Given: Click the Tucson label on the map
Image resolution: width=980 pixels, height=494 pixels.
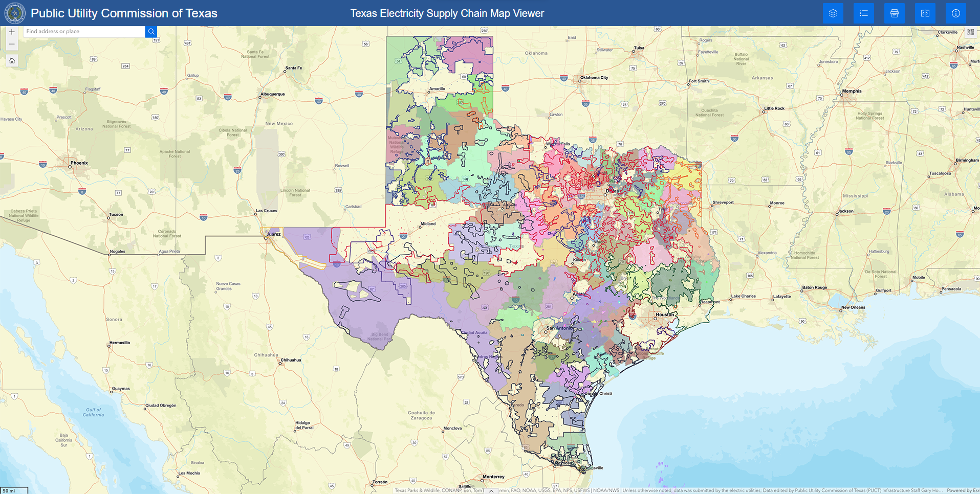Looking at the screenshot, I should (x=116, y=215).
